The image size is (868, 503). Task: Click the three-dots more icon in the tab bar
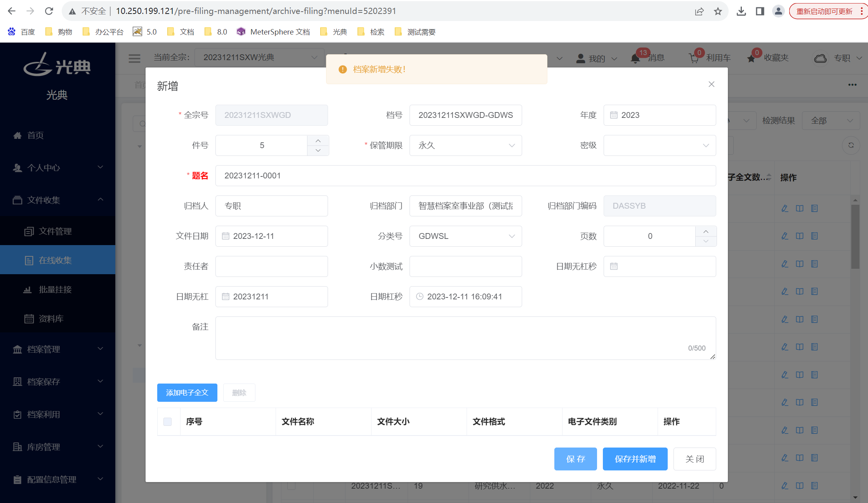[852, 85]
